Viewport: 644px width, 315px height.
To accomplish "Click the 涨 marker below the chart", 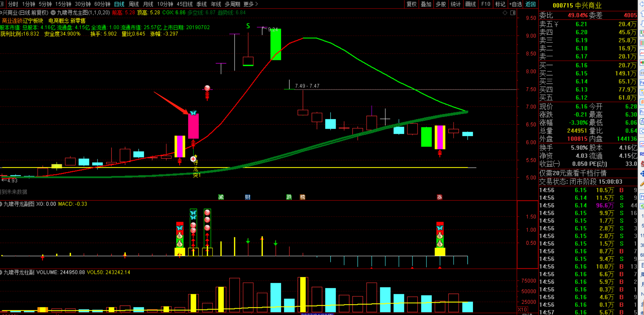I will tap(440, 197).
